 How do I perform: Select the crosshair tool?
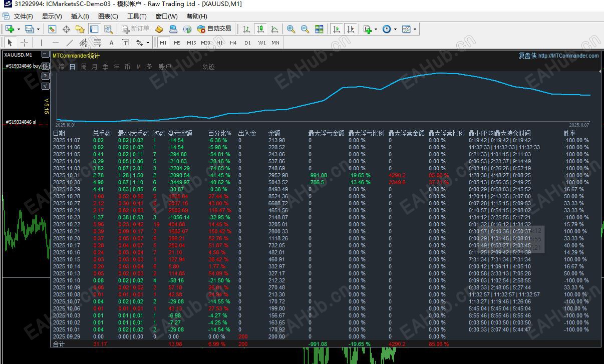(x=24, y=43)
